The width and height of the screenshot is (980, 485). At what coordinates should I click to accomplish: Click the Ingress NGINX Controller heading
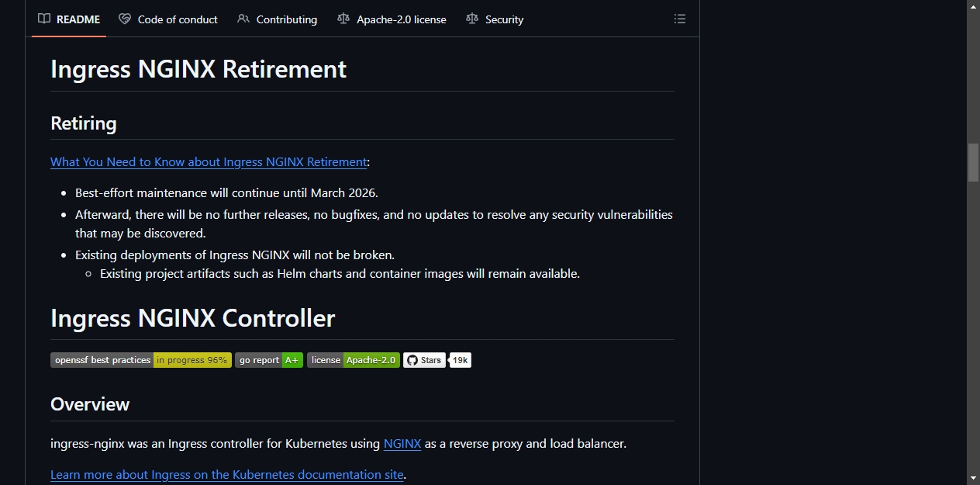(193, 318)
